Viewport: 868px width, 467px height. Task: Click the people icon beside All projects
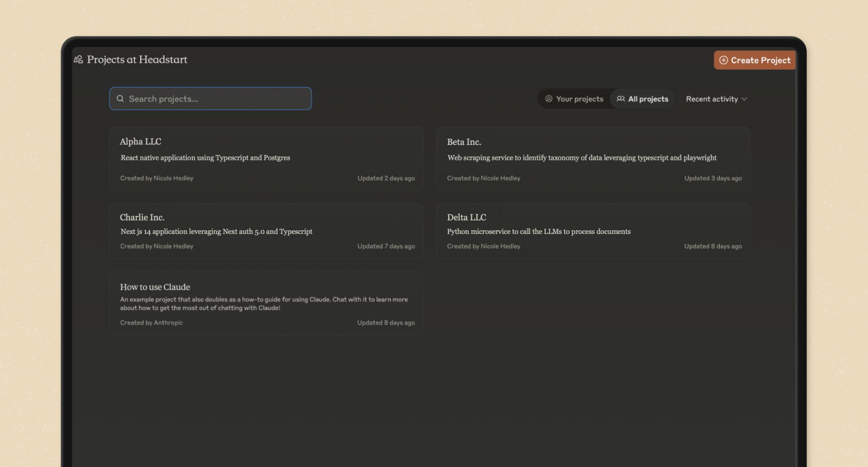coord(620,98)
